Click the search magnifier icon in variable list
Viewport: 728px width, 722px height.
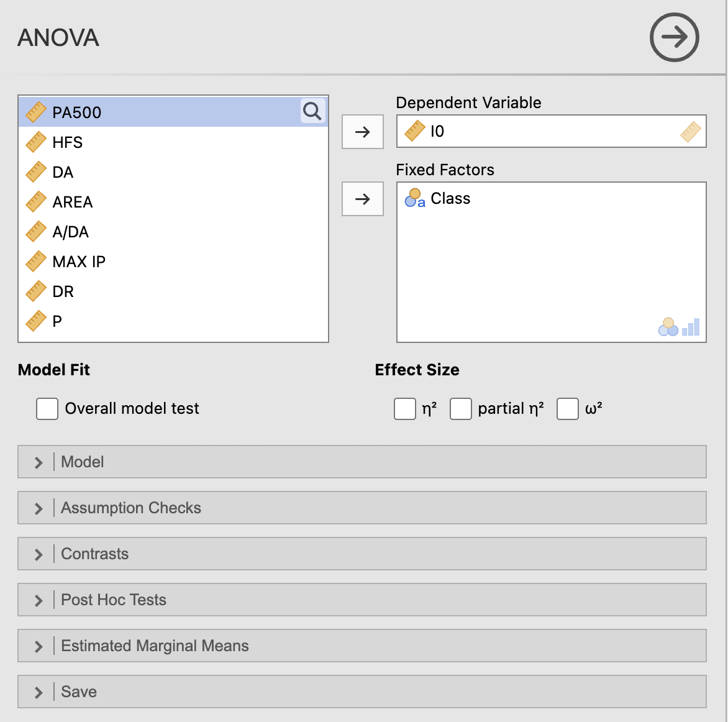pyautogui.click(x=312, y=111)
